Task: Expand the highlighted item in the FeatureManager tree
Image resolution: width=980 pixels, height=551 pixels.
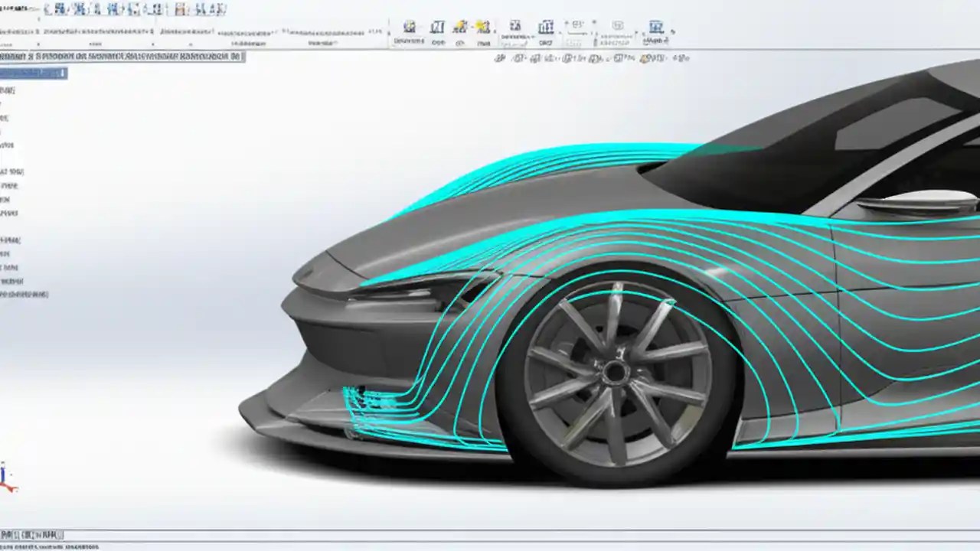Action: [x=4, y=73]
